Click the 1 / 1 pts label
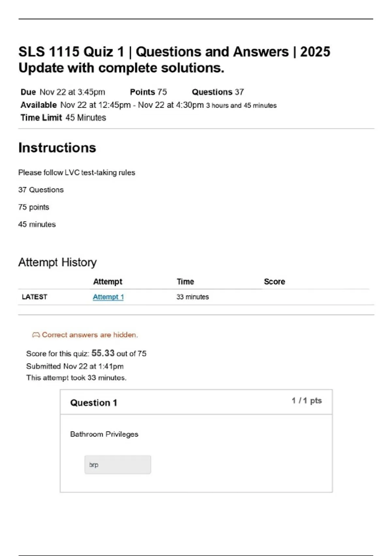Screen dimensions: 392x556 click(306, 401)
